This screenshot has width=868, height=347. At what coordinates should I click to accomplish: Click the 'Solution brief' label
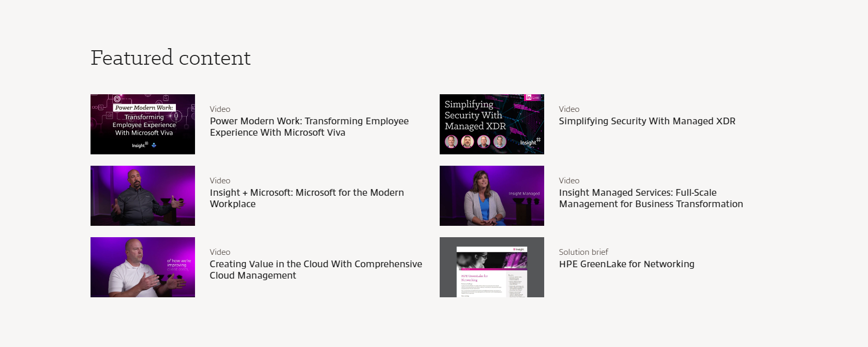[583, 252]
